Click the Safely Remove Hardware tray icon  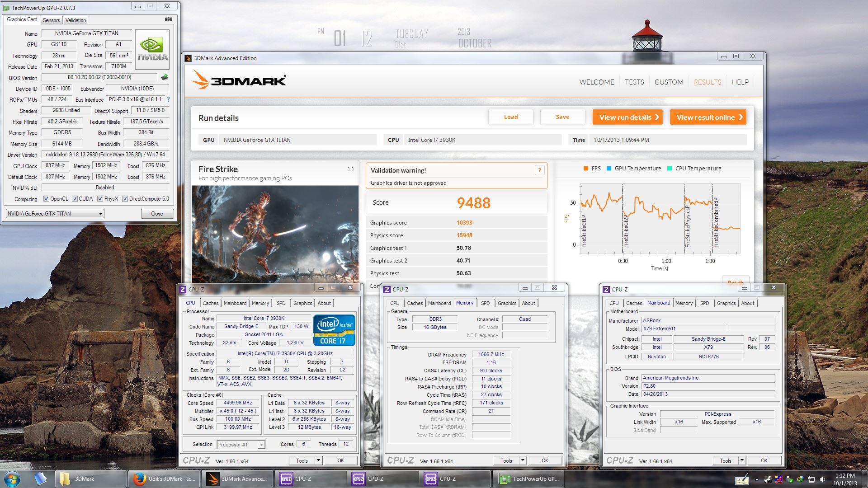pos(790,480)
